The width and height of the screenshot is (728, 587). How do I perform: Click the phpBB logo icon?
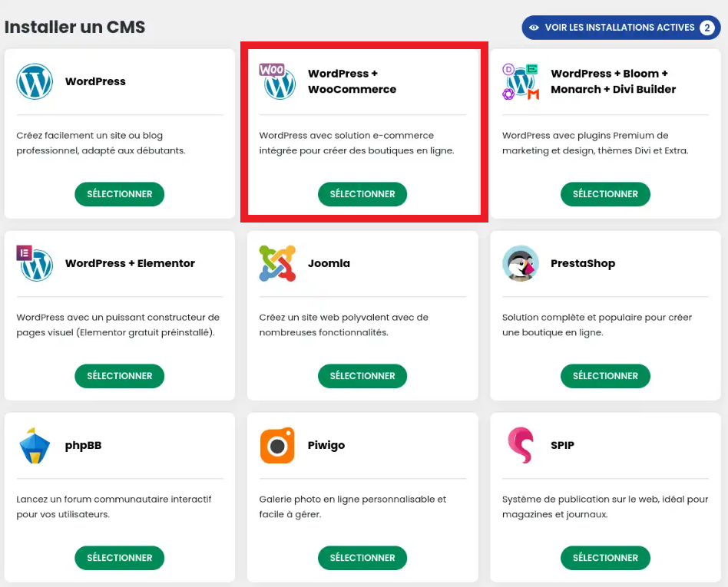pos(35,446)
